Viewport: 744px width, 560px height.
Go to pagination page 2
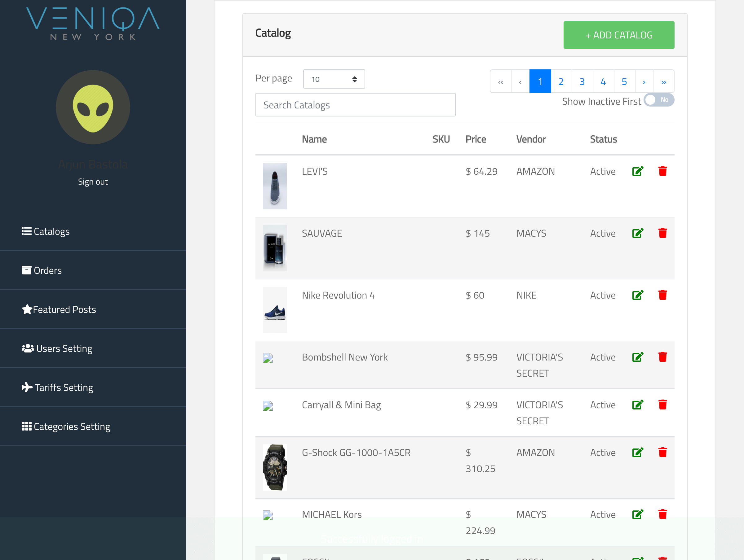561,81
